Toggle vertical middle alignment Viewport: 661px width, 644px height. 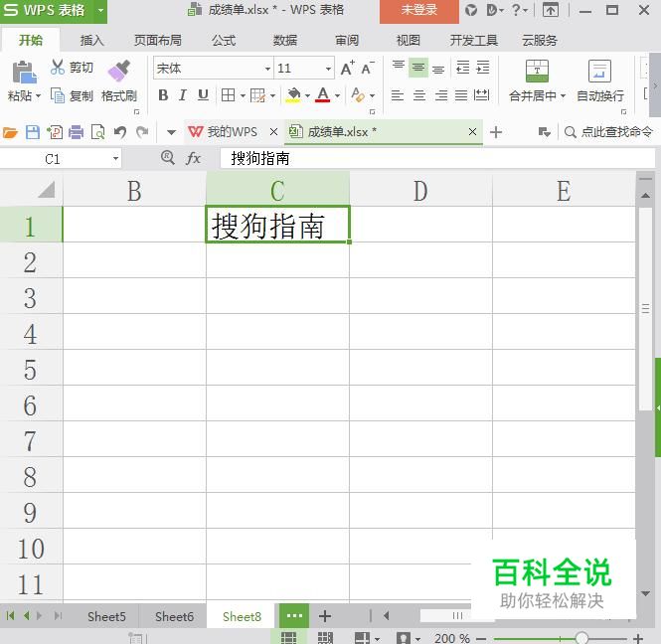418,68
